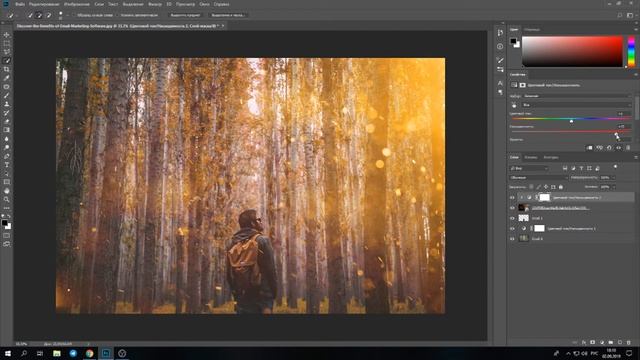Click lock all icon in Layers panel

561,187
